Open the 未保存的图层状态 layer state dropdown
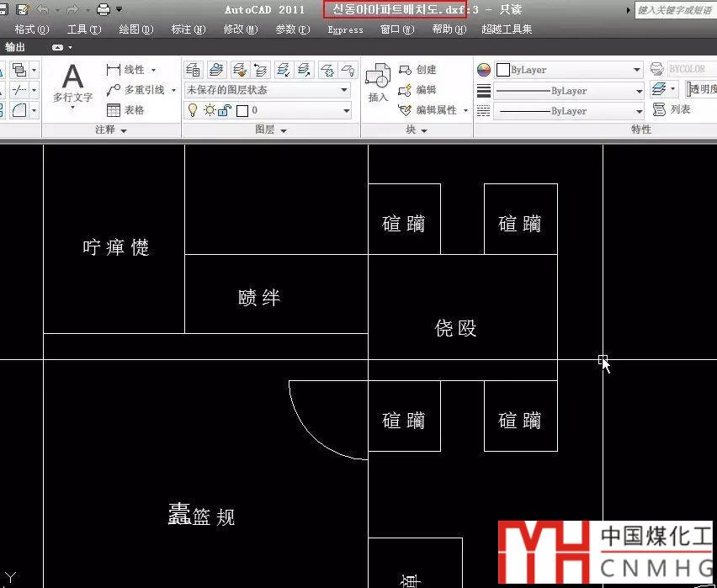 click(x=268, y=90)
